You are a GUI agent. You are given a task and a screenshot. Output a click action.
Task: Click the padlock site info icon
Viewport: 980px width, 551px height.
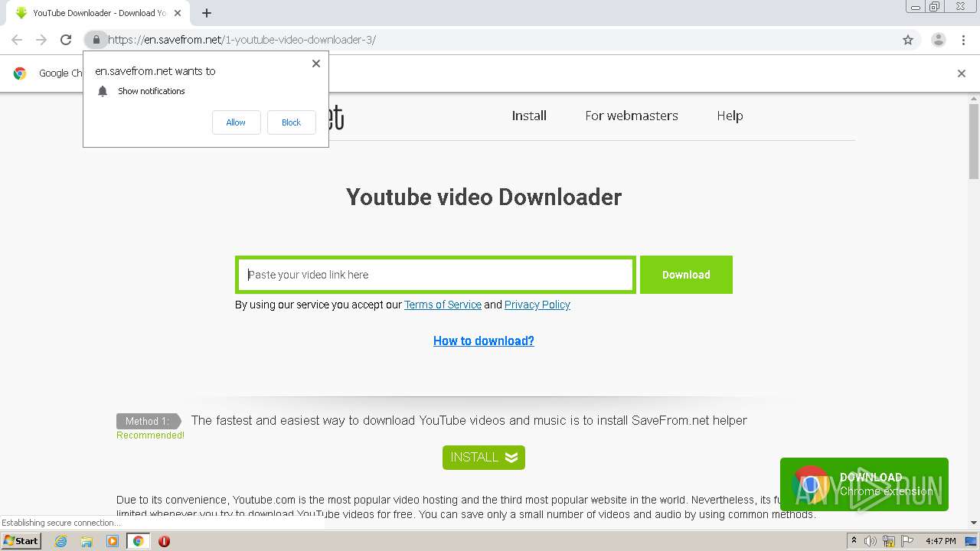(x=96, y=40)
